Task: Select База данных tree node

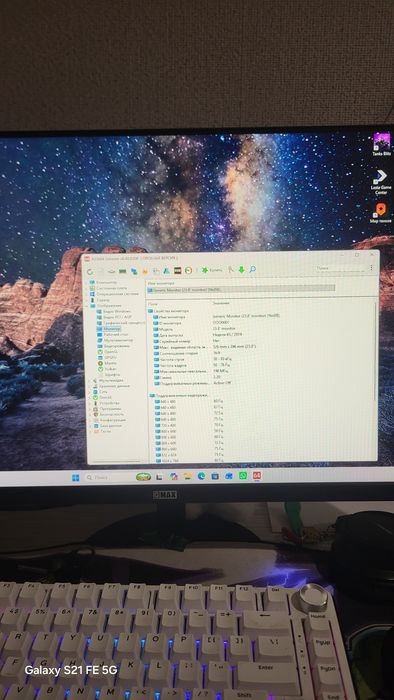Action: coord(107,426)
